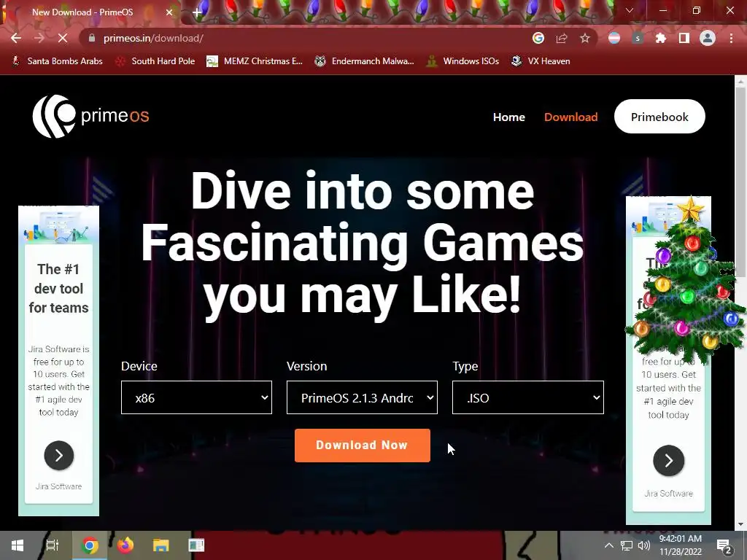Click the scrollbar down arrow
The width and height of the screenshot is (747, 560).
point(740,525)
